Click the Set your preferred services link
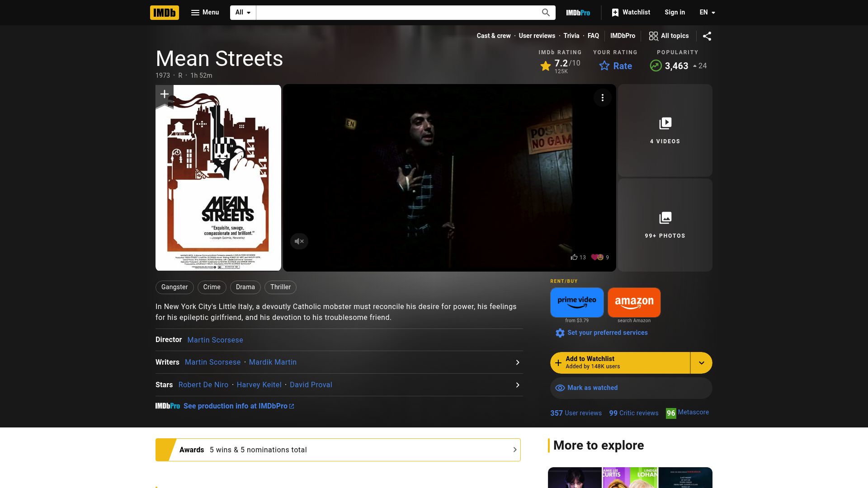This screenshot has height=488, width=868. coord(607,333)
